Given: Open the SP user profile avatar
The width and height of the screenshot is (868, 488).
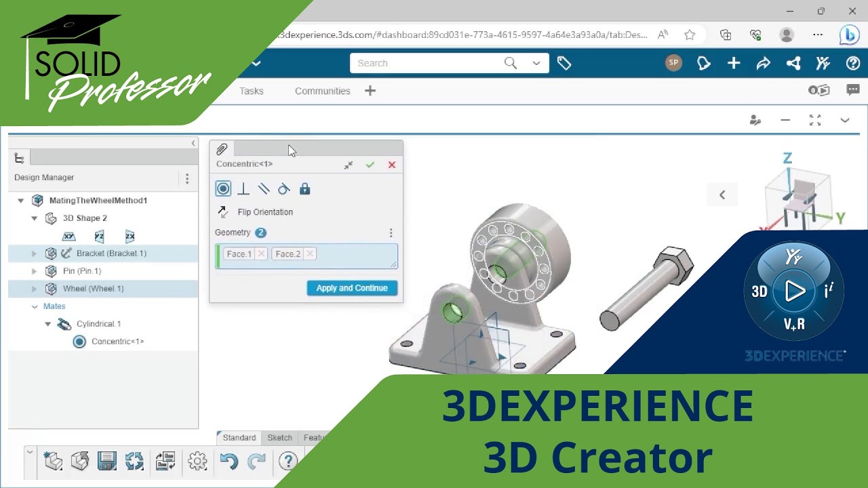Looking at the screenshot, I should point(673,63).
